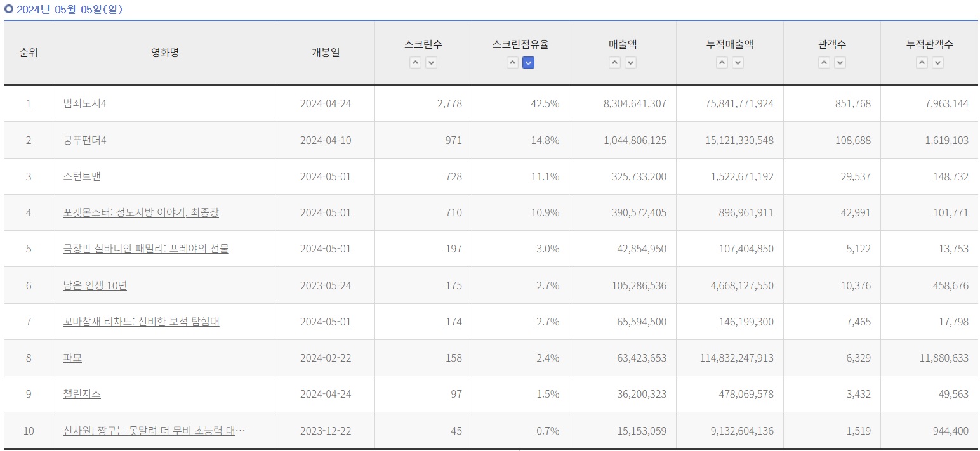This screenshot has width=980, height=451.
Task: Select the 8,304,641,307 revenue cell
Action: 623,103
